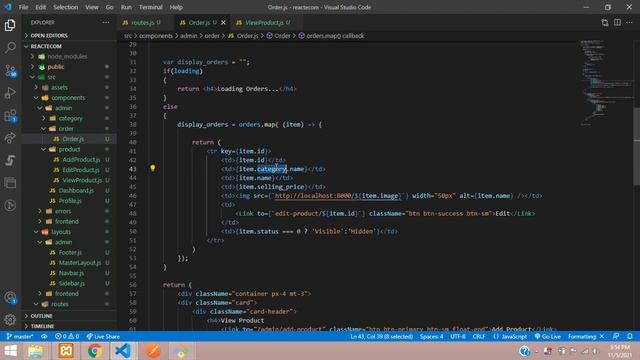Click the components breadcrumb segment
640x360 pixels.
(156, 36)
